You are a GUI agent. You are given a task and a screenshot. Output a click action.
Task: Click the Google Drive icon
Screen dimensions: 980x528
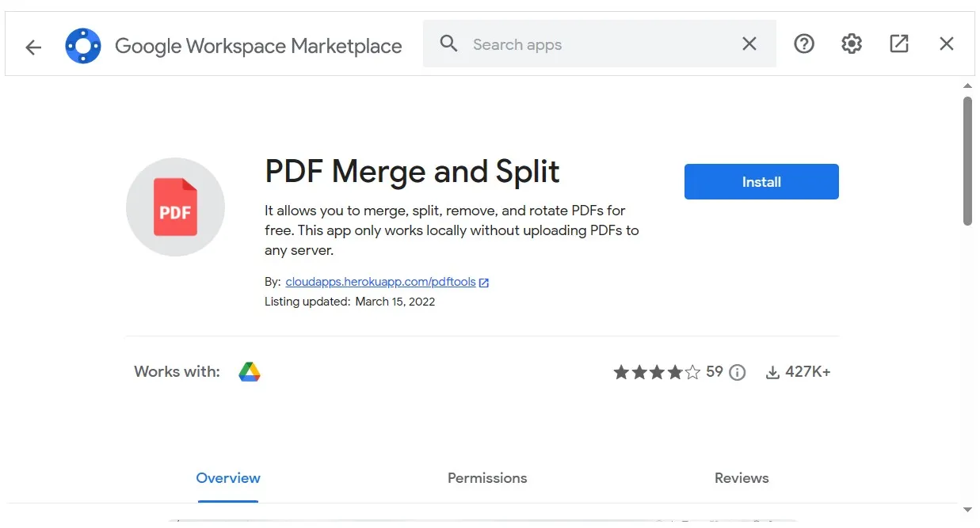tap(250, 372)
